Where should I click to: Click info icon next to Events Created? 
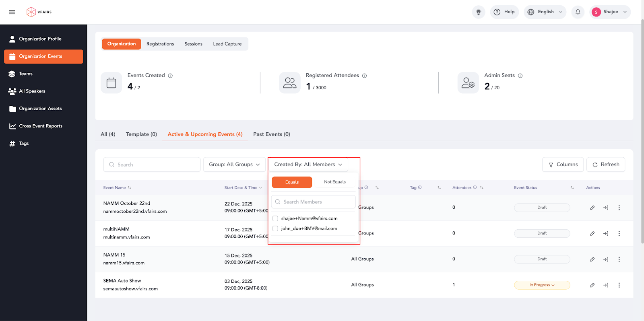click(x=170, y=76)
